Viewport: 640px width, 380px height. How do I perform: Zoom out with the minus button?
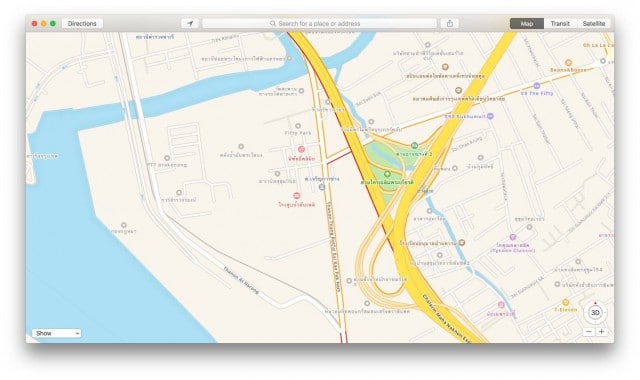coord(589,332)
